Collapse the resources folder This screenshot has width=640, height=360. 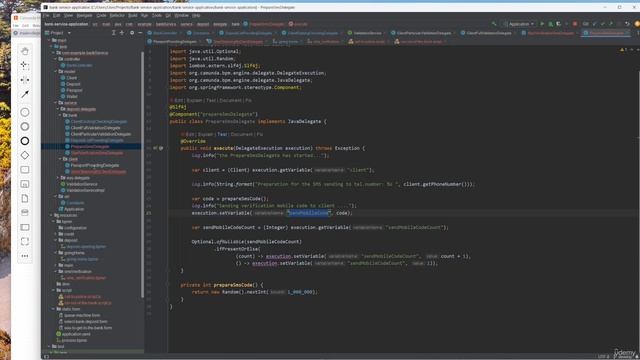coord(51,215)
